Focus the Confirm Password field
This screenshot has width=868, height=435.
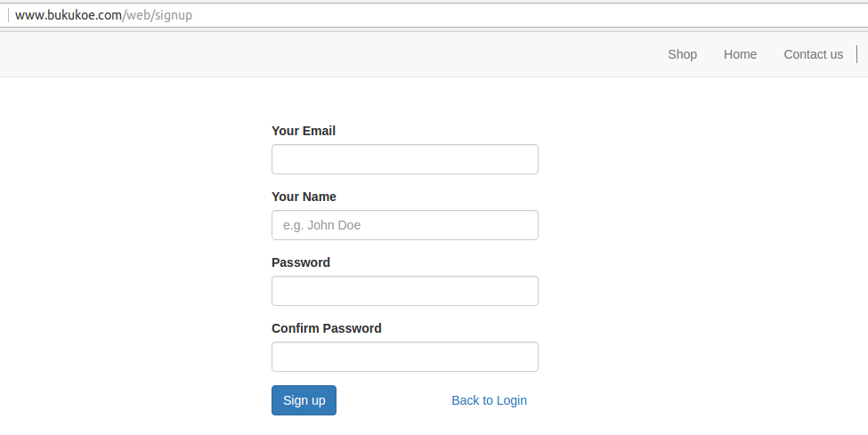(x=404, y=357)
